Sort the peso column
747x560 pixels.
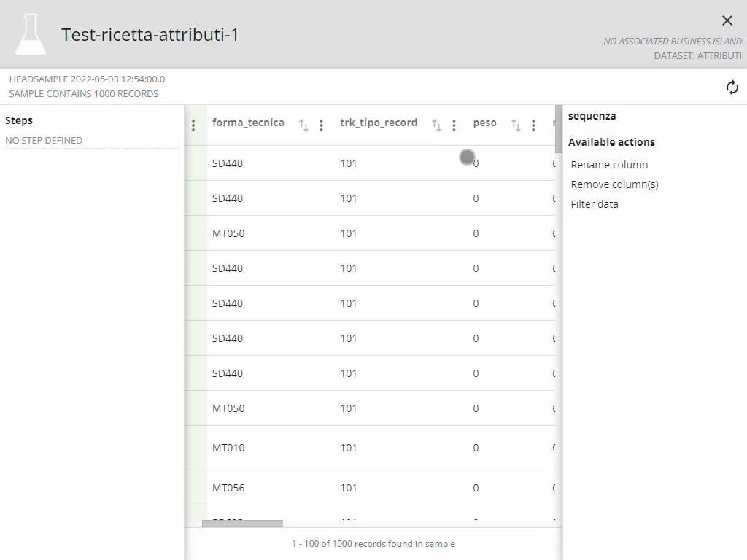[516, 125]
